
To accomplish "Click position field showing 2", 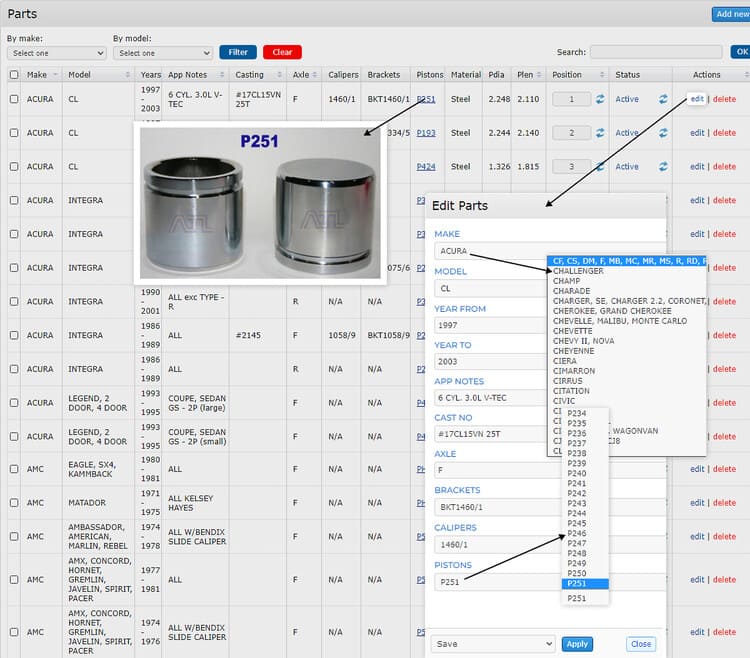I will click(x=572, y=133).
